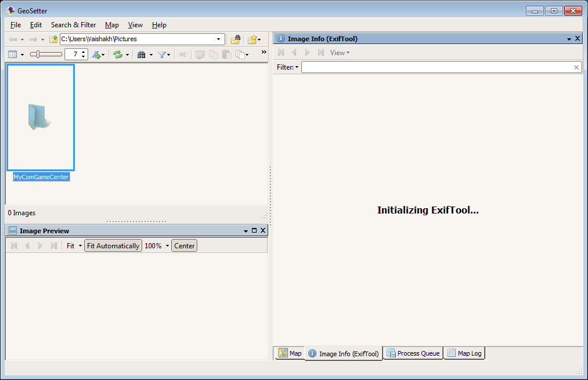Viewport: 588px width, 380px height.
Task: Switch to the Map Log tab
Action: pos(464,353)
